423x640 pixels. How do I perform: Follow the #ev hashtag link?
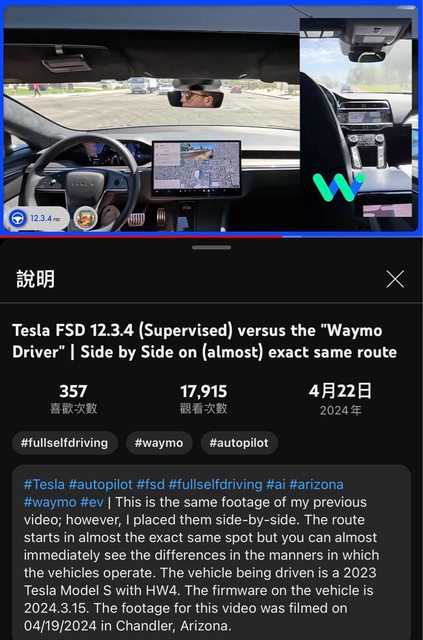pyautogui.click(x=92, y=502)
